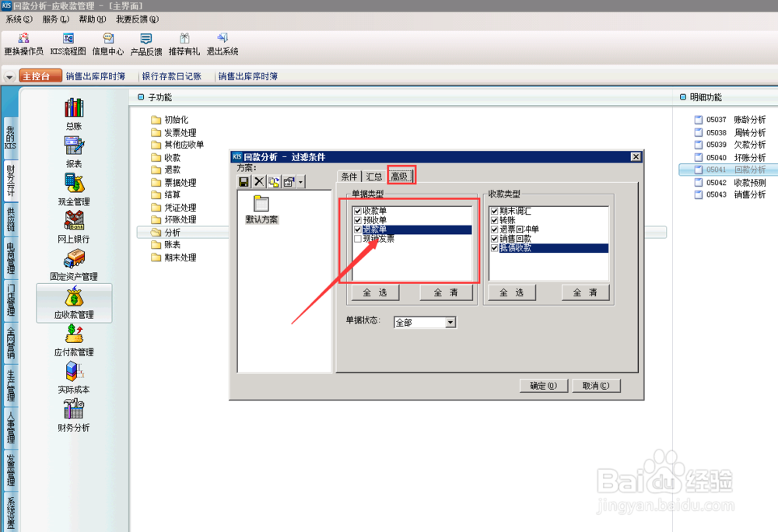
Task: Open the 现金管理 module icon
Action: tap(74, 190)
